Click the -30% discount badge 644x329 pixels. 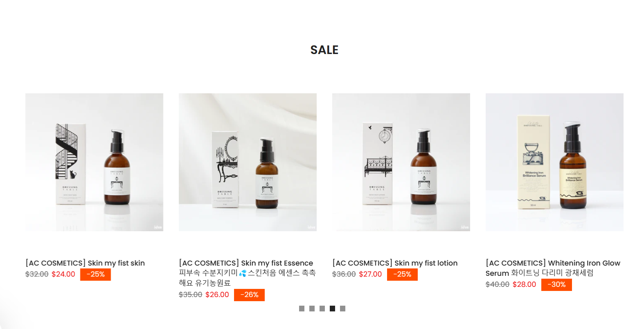coord(556,285)
